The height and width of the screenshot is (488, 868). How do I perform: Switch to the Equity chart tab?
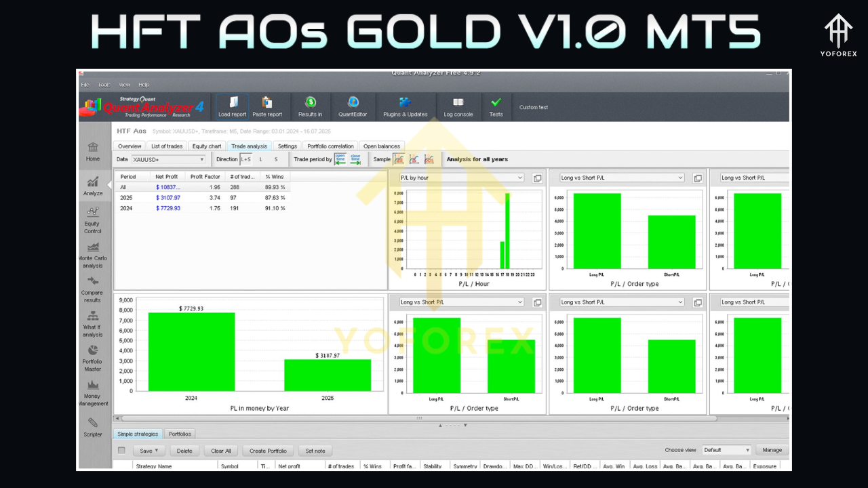point(206,146)
